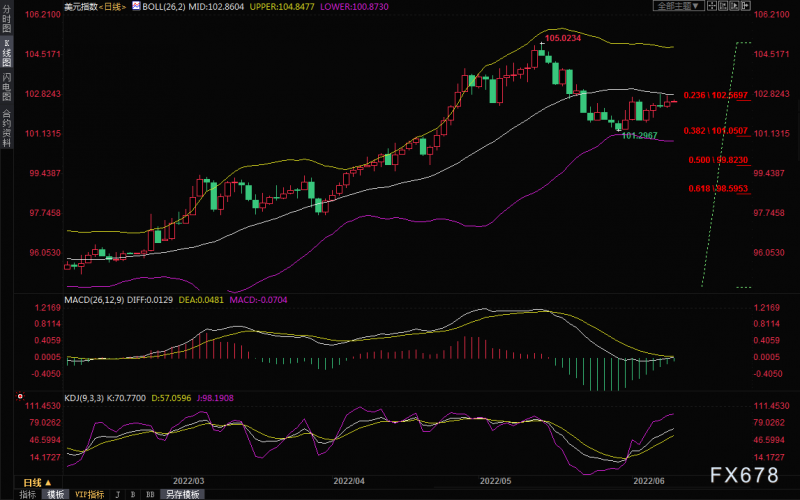Expand the 日线 period selector arrow
This screenshot has height=500, width=800.
click(48, 483)
